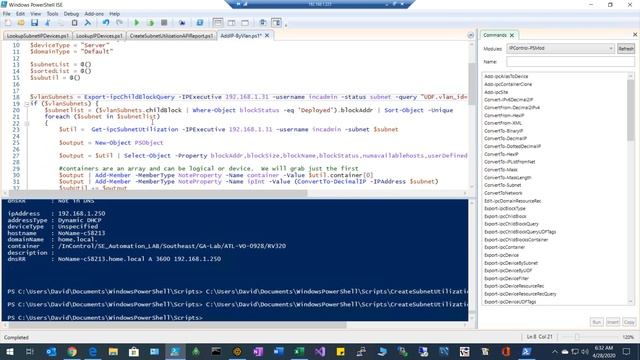This screenshot has height=360, width=640.
Task: Create a new script with New icon
Action: (x=8, y=23)
